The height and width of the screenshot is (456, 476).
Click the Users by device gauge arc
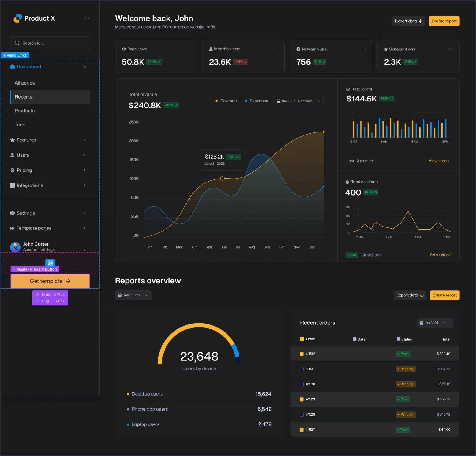click(199, 343)
